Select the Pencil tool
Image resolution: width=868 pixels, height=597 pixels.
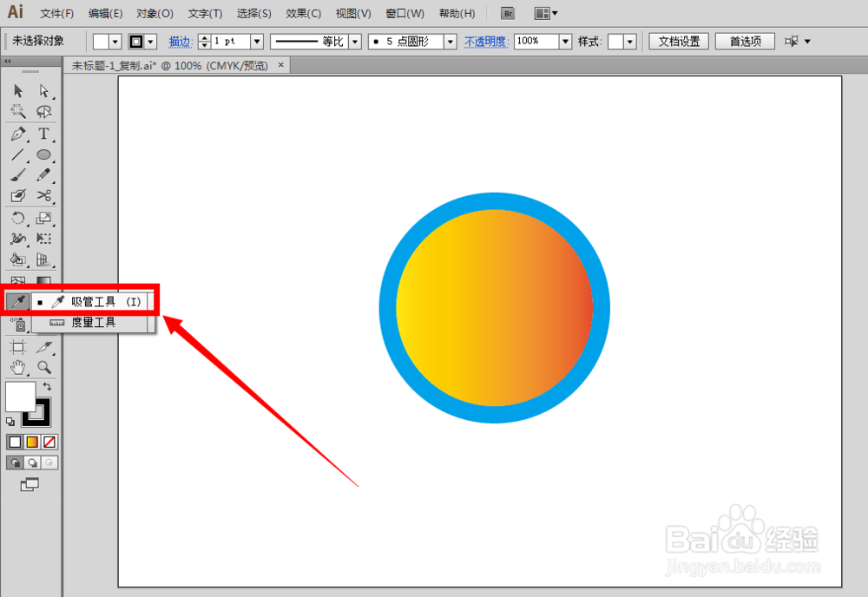point(43,175)
